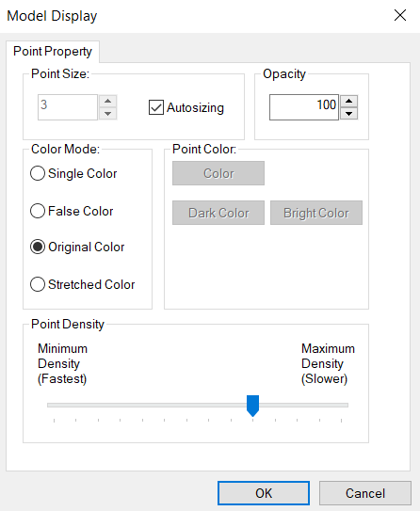Click the Point Density slider handle
Viewport: 420px width, 511px height.
pos(252,406)
